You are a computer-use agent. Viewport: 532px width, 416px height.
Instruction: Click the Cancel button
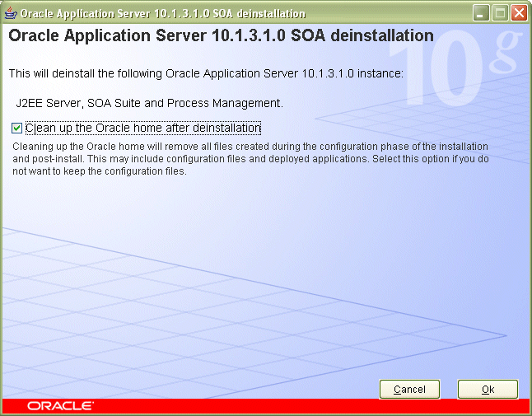(x=409, y=389)
